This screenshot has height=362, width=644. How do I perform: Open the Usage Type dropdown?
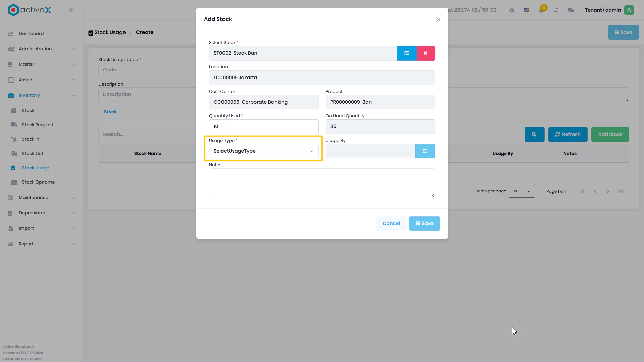[263, 151]
